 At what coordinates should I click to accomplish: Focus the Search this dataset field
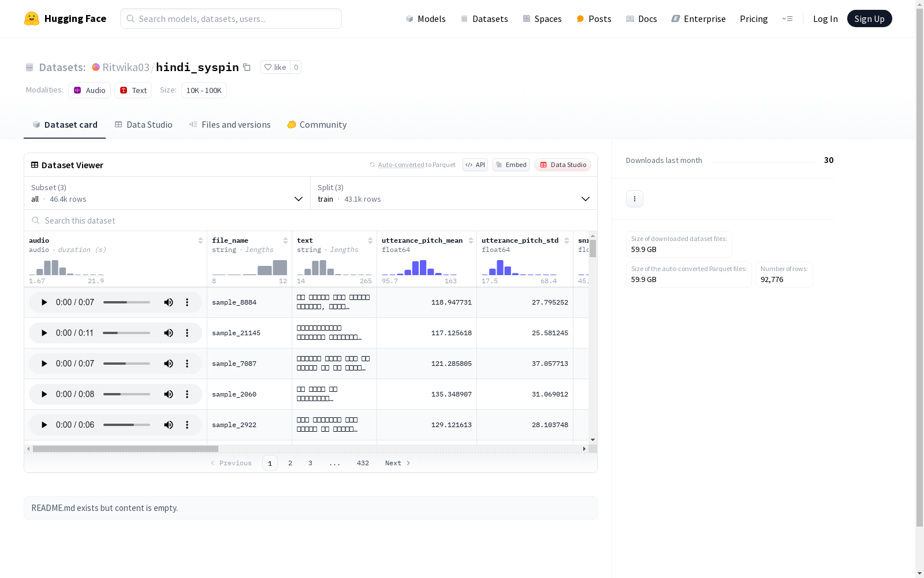311,220
